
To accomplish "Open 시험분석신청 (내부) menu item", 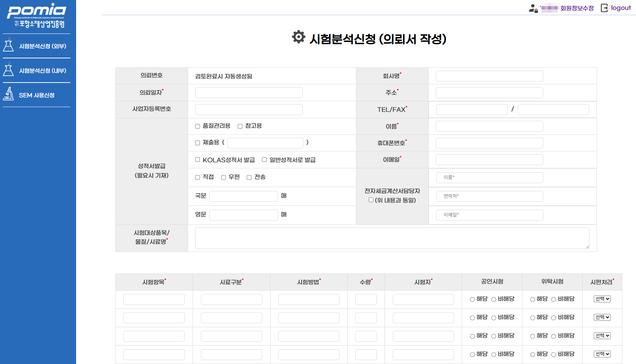I will pos(42,71).
